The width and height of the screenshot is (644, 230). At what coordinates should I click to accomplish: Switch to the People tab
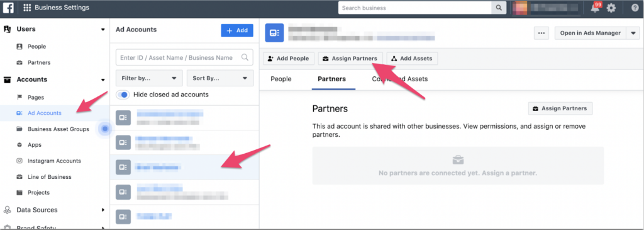click(x=281, y=79)
